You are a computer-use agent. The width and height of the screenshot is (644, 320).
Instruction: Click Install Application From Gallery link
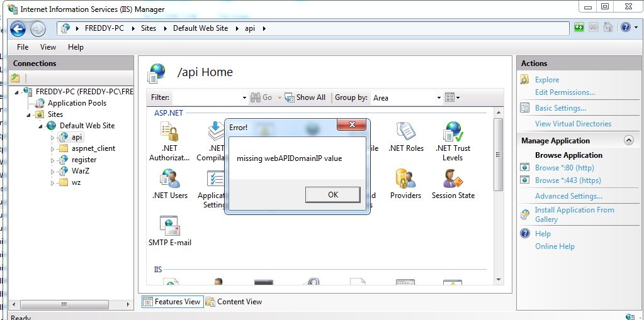[x=574, y=214]
